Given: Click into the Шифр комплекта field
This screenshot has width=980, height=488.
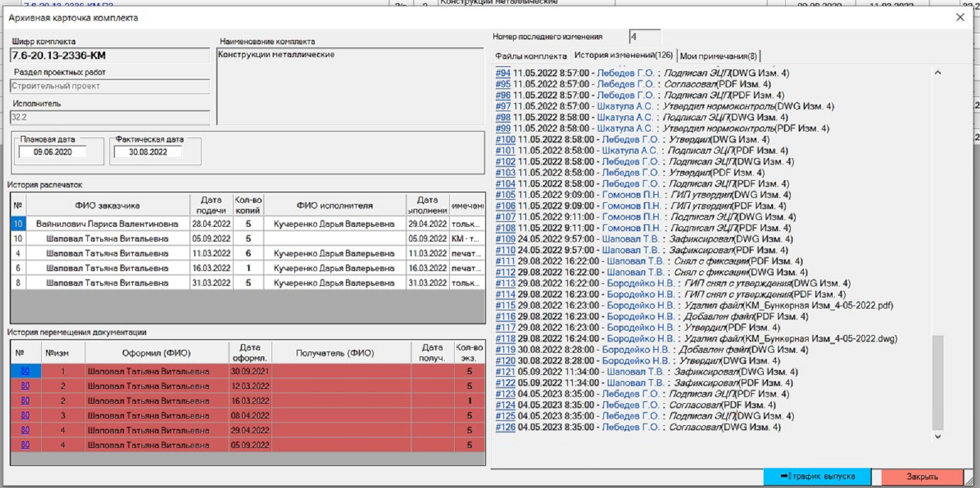Looking at the screenshot, I should [x=109, y=56].
